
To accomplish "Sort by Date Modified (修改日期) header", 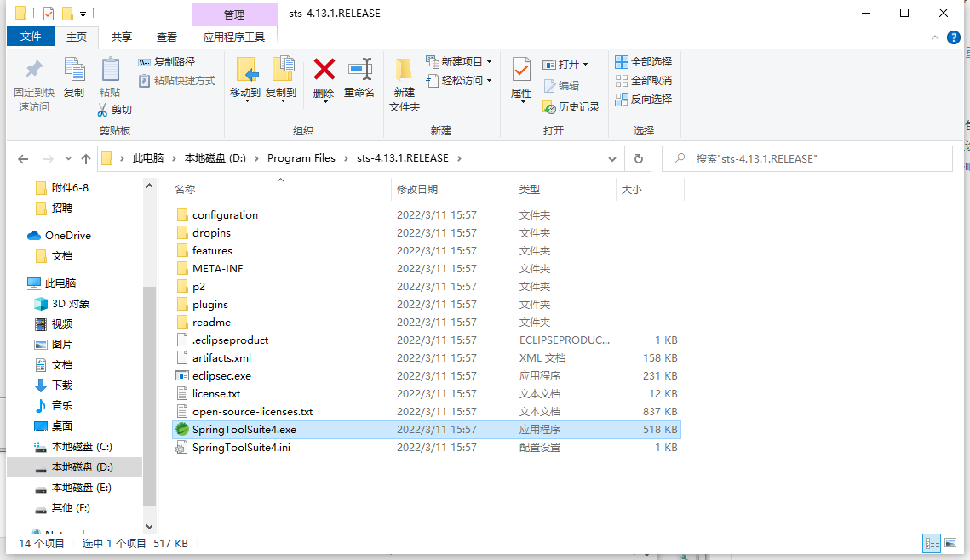I will pos(453,189).
